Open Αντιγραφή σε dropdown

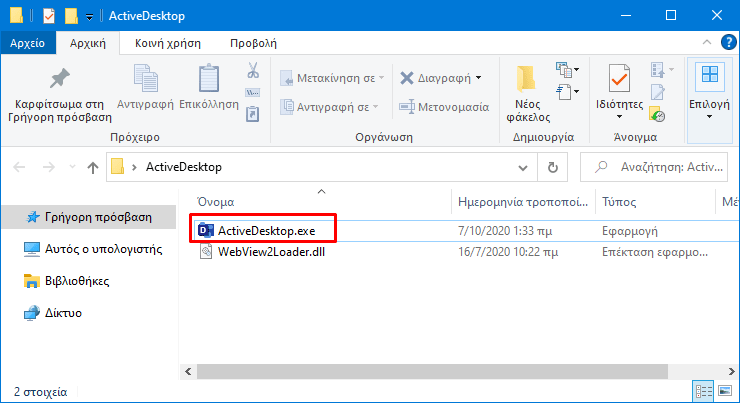[x=329, y=107]
